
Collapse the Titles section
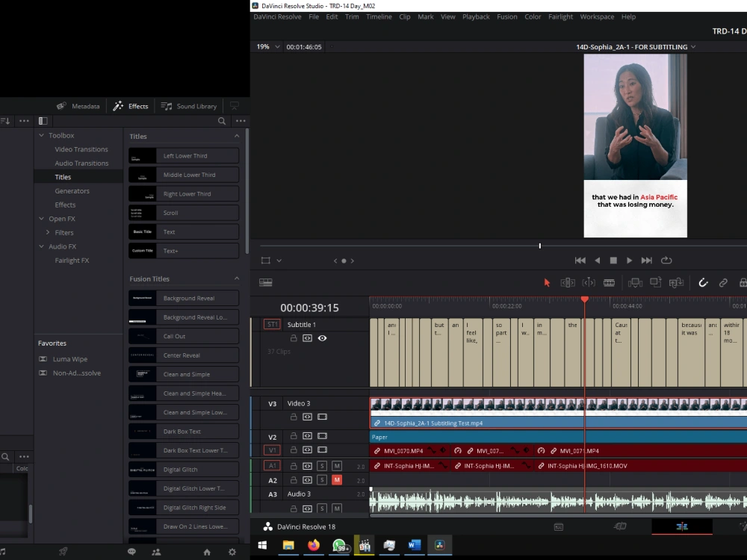237,136
